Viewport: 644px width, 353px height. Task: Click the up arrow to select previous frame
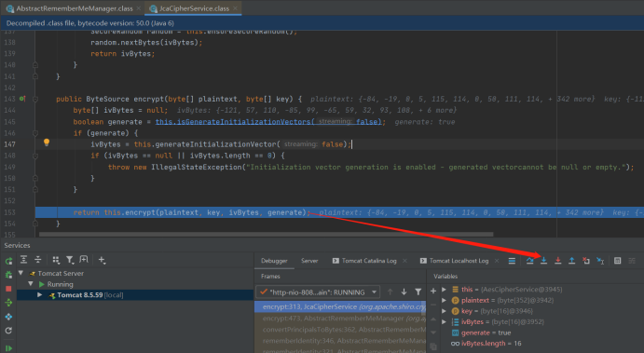[390, 292]
